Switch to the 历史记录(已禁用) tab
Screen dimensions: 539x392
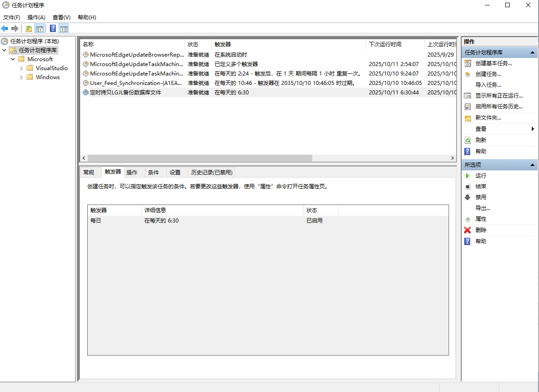click(211, 173)
